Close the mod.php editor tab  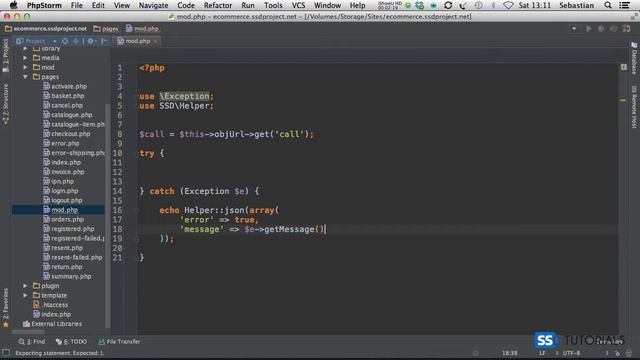[x=155, y=42]
